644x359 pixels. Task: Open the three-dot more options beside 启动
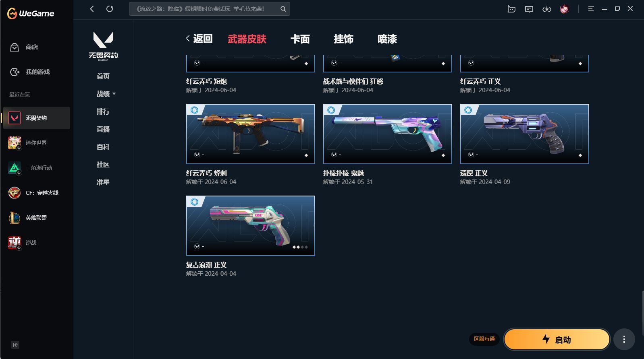(624, 339)
